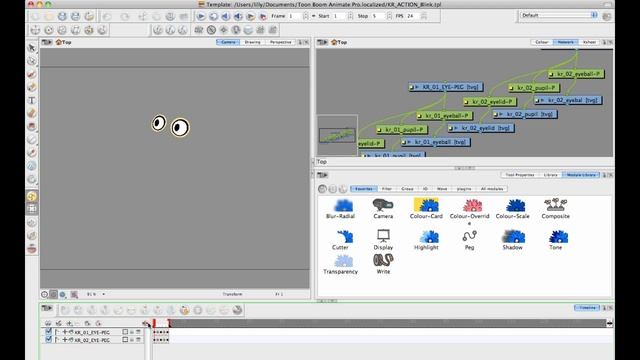Click the Stop frame input field
This screenshot has height=360, width=640.
(377, 16)
